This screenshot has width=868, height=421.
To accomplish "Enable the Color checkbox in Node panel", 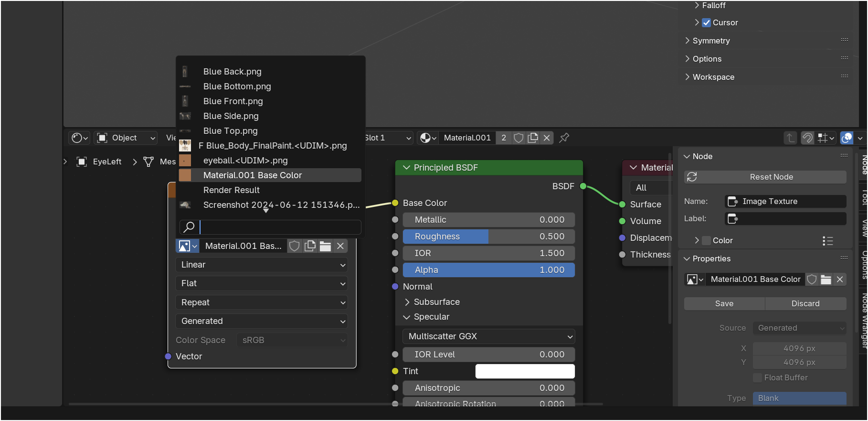I will tap(706, 240).
